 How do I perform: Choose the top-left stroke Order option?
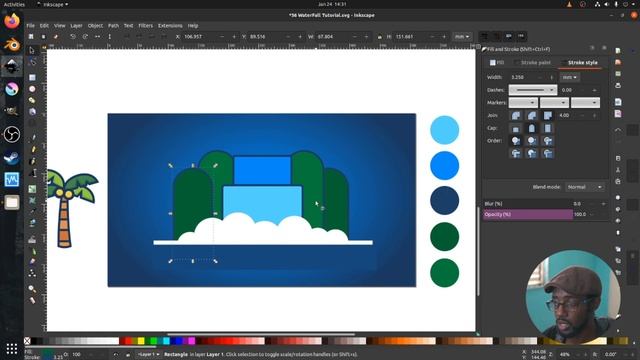coord(516,141)
